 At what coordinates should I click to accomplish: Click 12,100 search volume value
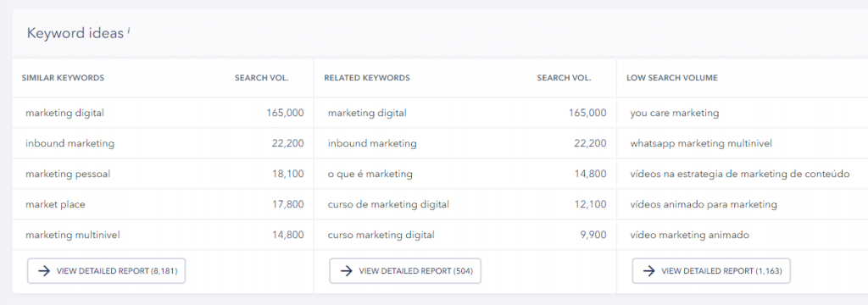coord(590,204)
